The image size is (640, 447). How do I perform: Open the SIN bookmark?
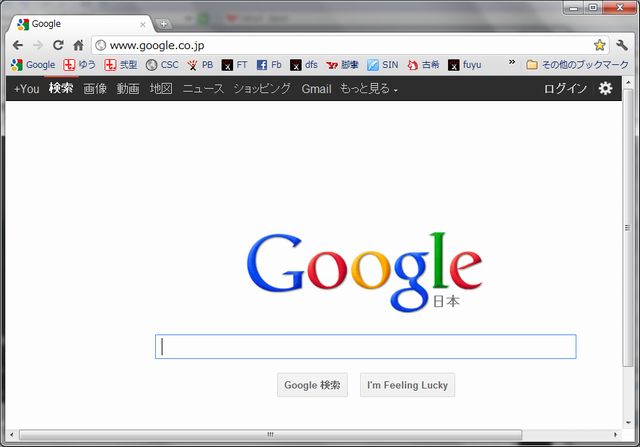tap(382, 64)
